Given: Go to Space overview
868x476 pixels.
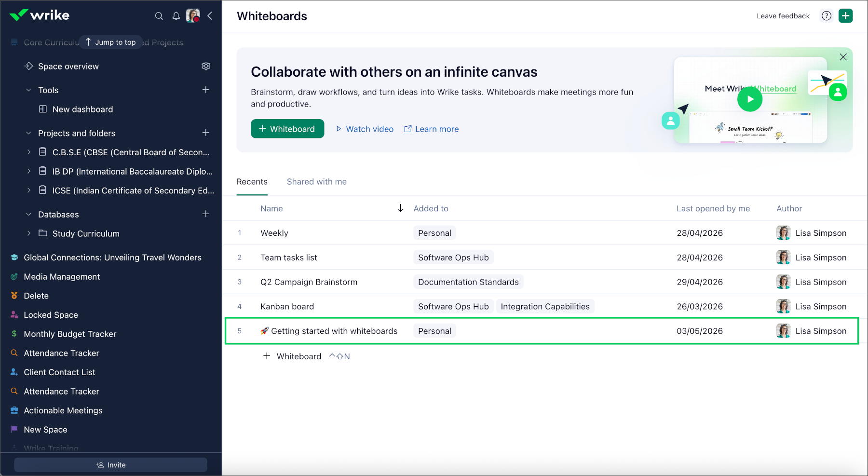Looking at the screenshot, I should tap(68, 66).
